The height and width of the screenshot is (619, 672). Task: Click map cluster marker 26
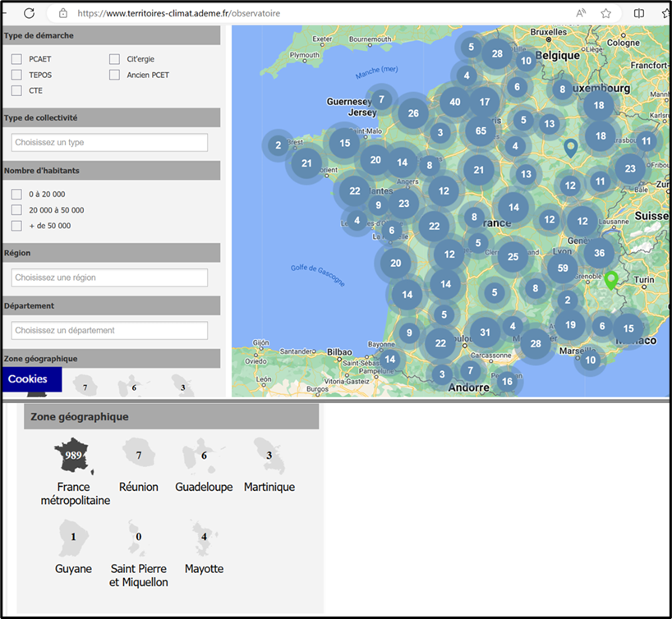coord(413,113)
